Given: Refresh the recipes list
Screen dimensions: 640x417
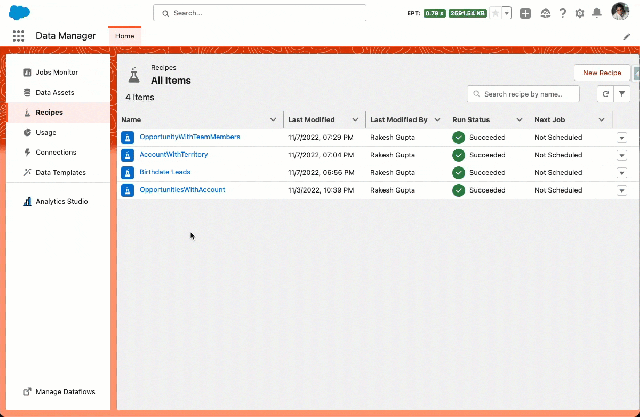Looking at the screenshot, I should 605,94.
